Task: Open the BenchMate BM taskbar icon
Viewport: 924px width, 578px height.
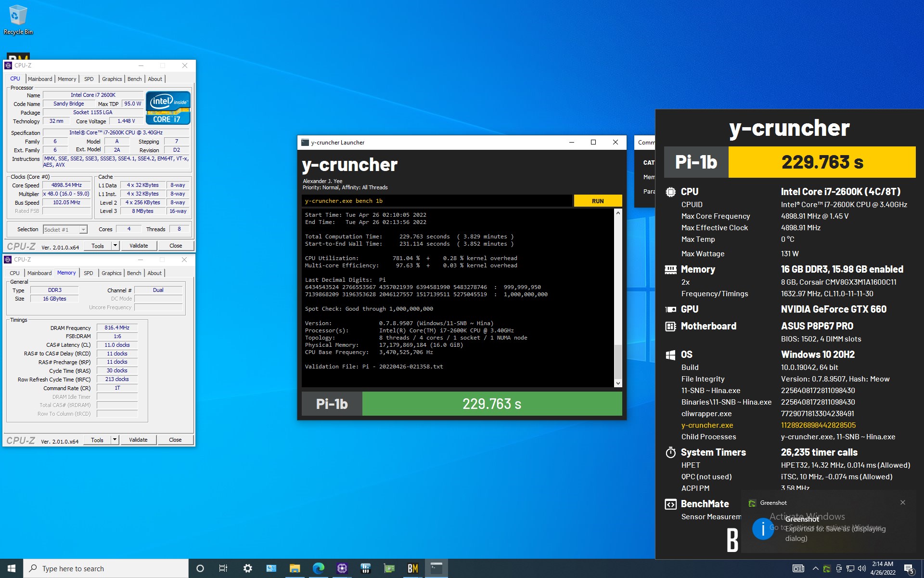Action: pos(412,568)
